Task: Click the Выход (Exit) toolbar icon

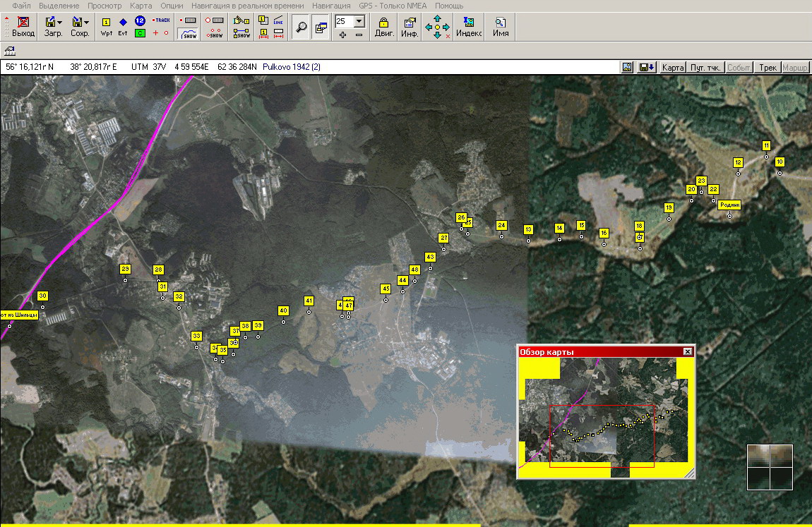Action: pos(23,27)
